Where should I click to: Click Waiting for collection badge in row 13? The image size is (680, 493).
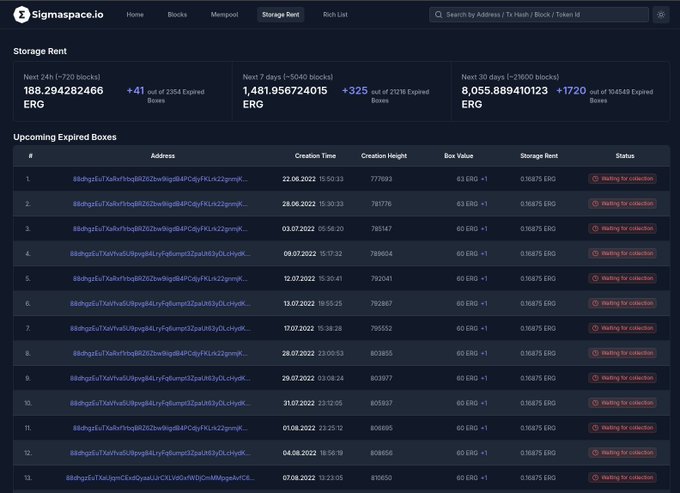(622, 477)
